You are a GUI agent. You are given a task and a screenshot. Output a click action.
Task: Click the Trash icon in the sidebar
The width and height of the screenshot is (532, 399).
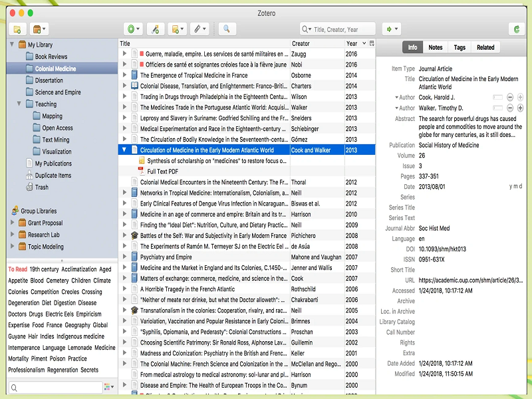tap(29, 187)
